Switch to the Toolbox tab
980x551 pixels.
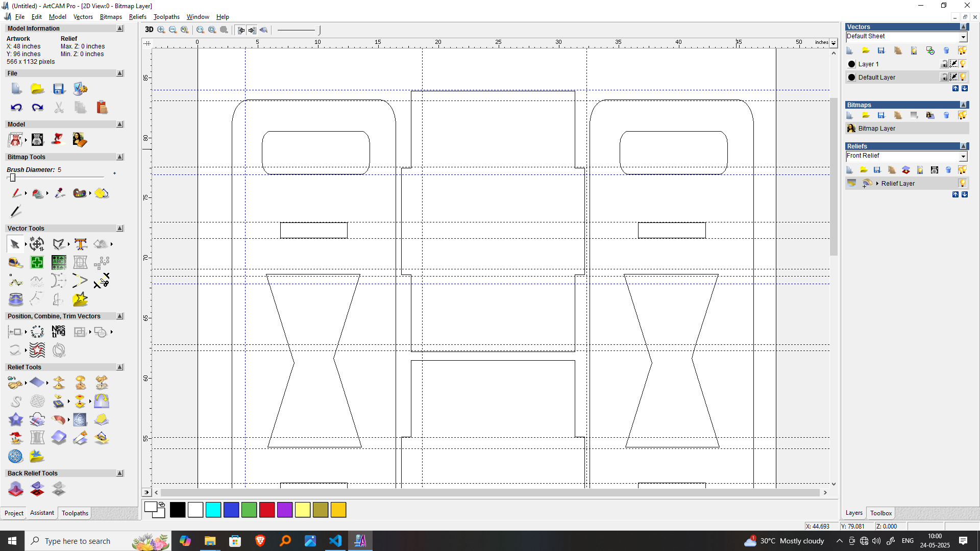[881, 513]
